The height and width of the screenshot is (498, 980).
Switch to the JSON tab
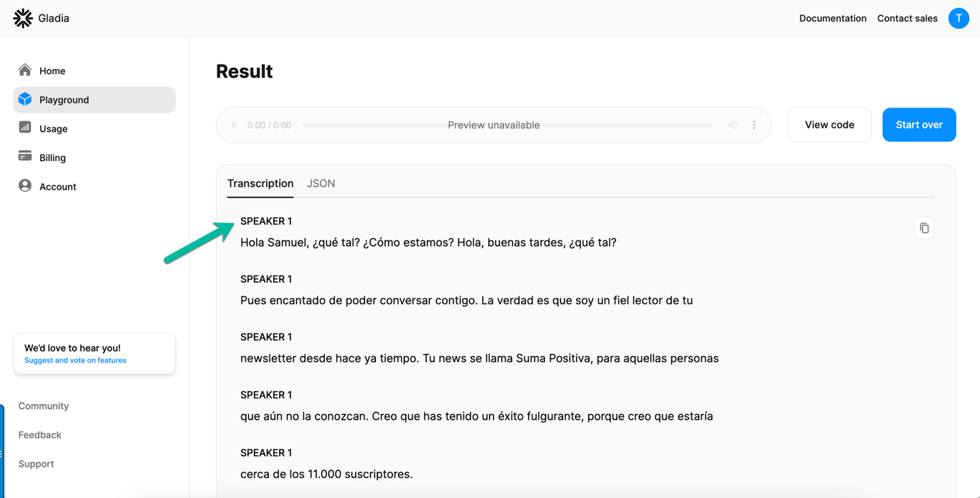(321, 184)
